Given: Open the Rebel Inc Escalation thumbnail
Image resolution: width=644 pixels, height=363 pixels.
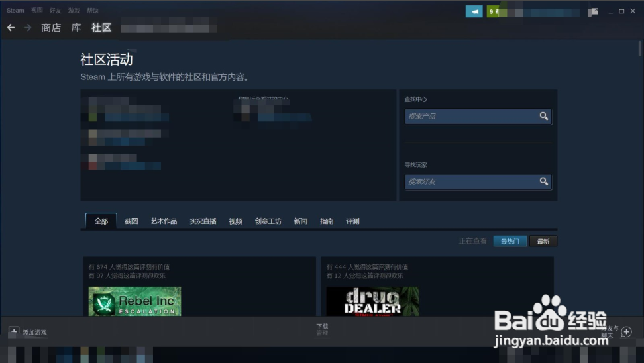Looking at the screenshot, I should click(134, 301).
